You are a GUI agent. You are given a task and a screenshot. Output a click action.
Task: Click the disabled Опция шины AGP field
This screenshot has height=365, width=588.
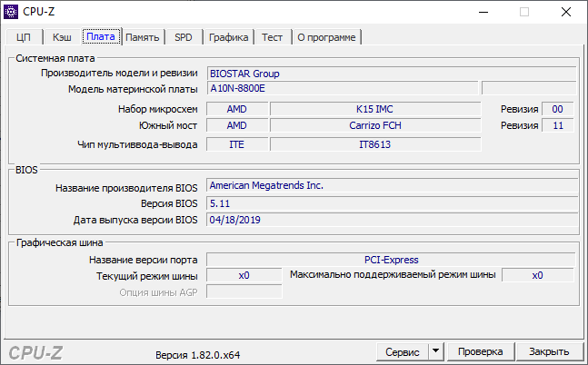244,292
